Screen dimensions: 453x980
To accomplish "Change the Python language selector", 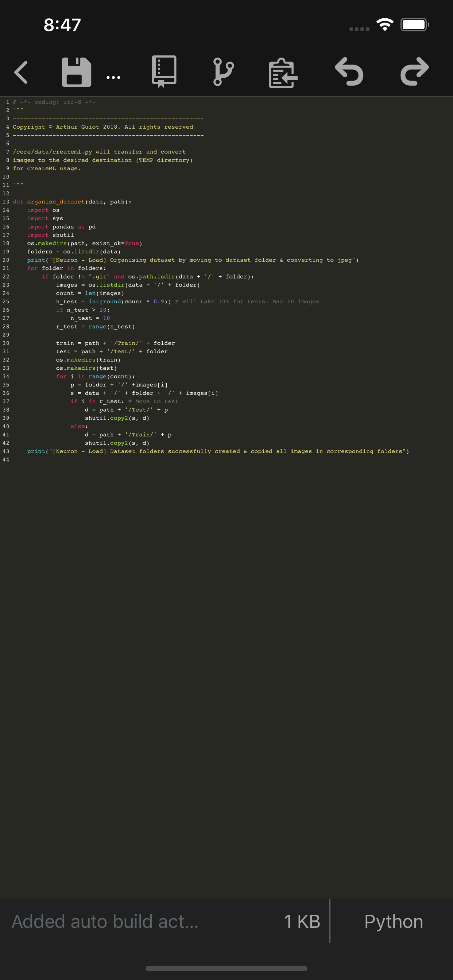I will tap(394, 921).
